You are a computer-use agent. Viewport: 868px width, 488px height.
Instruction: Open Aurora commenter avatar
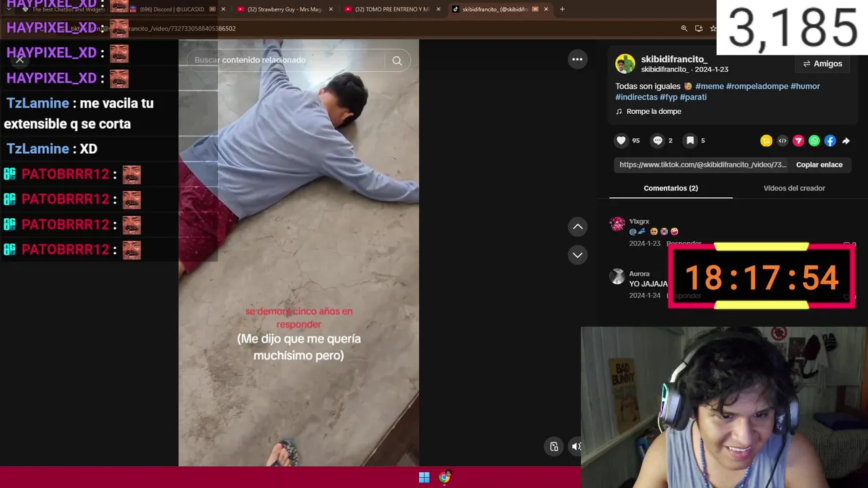click(x=617, y=277)
